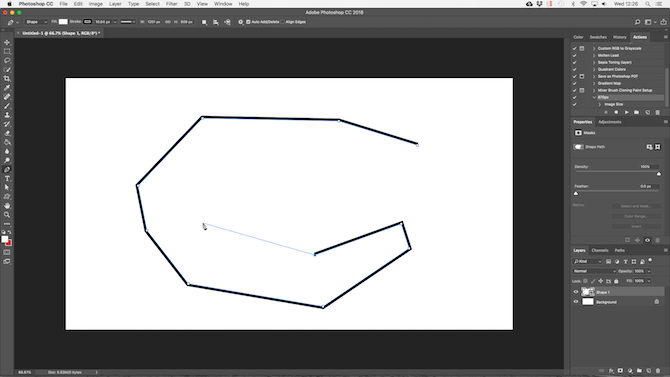
Task: Select the Hand tool
Action: [x=7, y=206]
